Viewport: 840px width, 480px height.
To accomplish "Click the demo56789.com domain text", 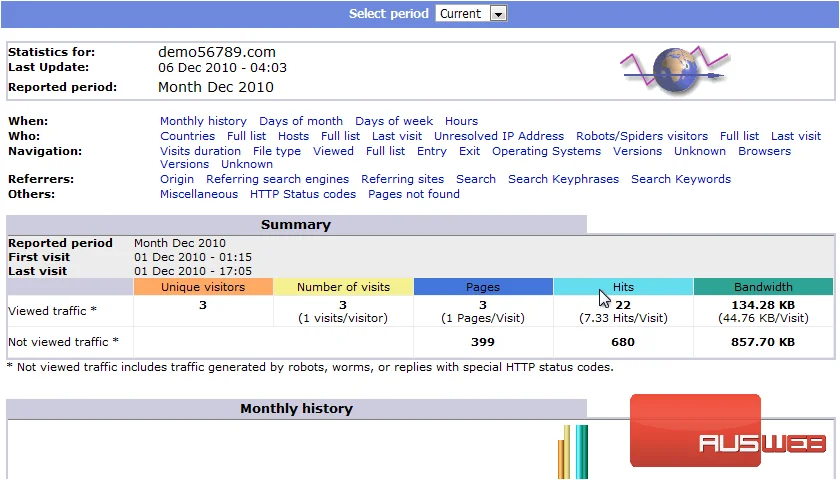I will pos(216,52).
